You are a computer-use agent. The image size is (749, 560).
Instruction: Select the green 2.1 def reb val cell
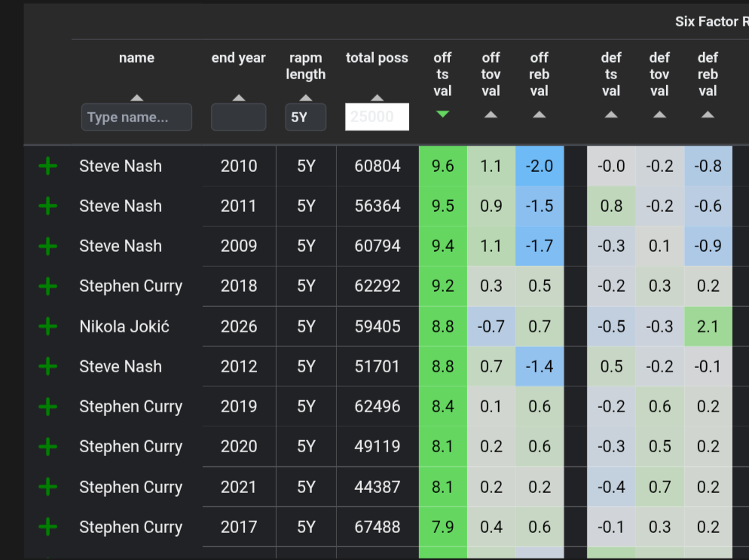(708, 326)
